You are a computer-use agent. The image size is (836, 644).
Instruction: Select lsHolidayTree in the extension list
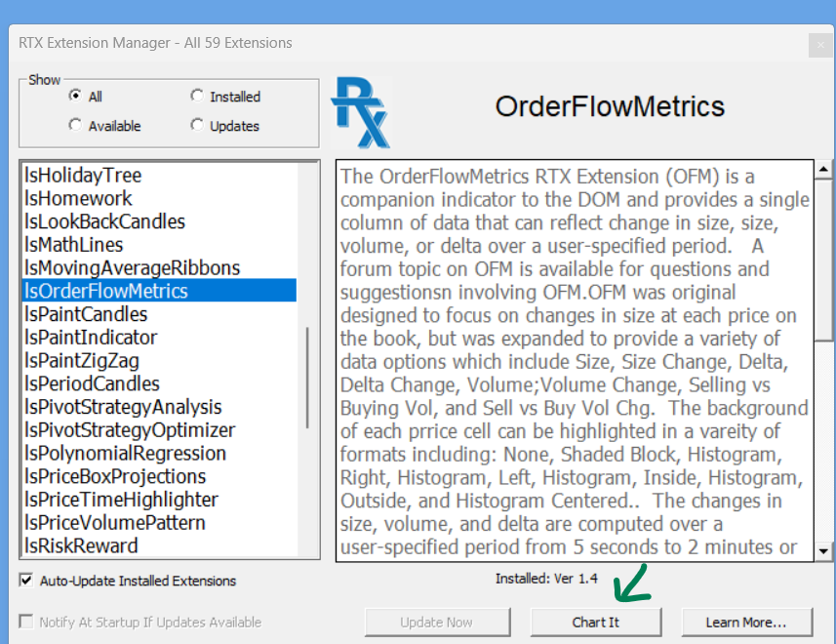[159, 175]
